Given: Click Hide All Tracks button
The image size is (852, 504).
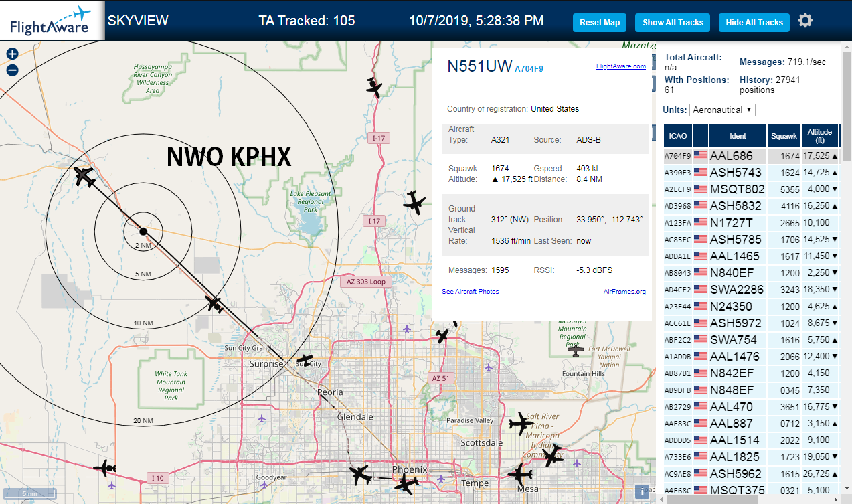Looking at the screenshot, I should point(754,23).
